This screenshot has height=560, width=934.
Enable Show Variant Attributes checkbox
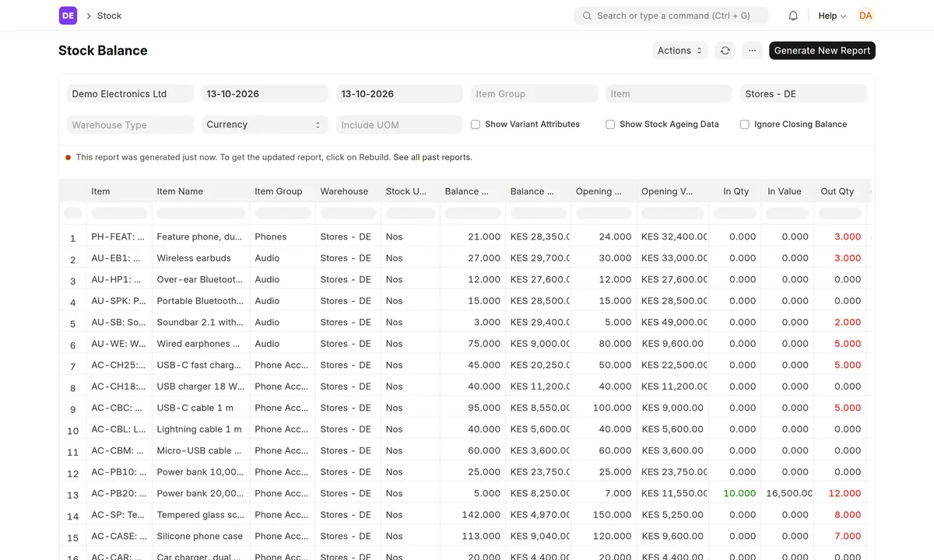click(476, 124)
